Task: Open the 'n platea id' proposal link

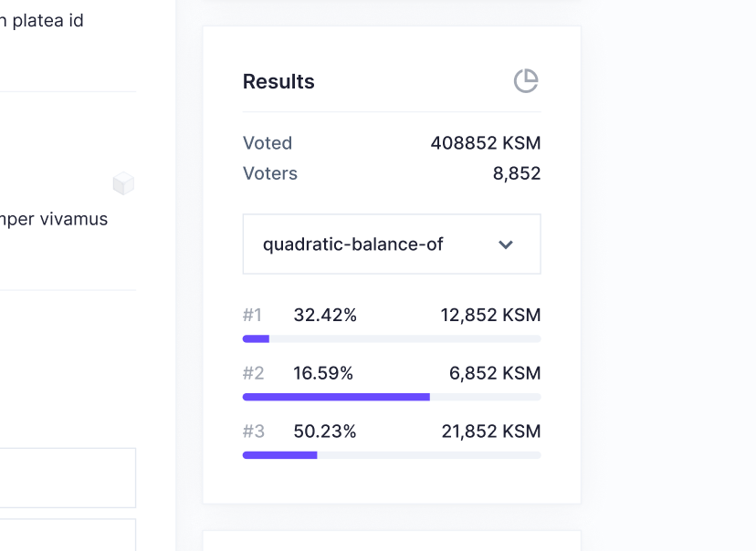Action: (41, 20)
